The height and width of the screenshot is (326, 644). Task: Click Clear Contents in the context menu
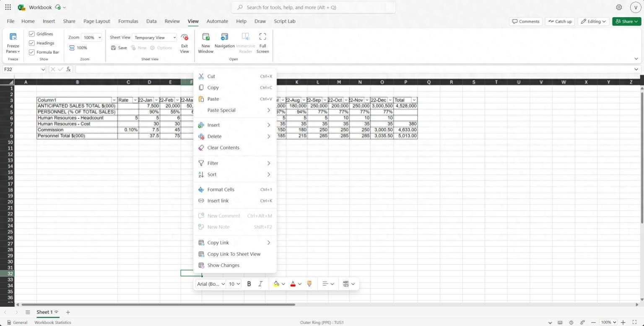[235, 148]
